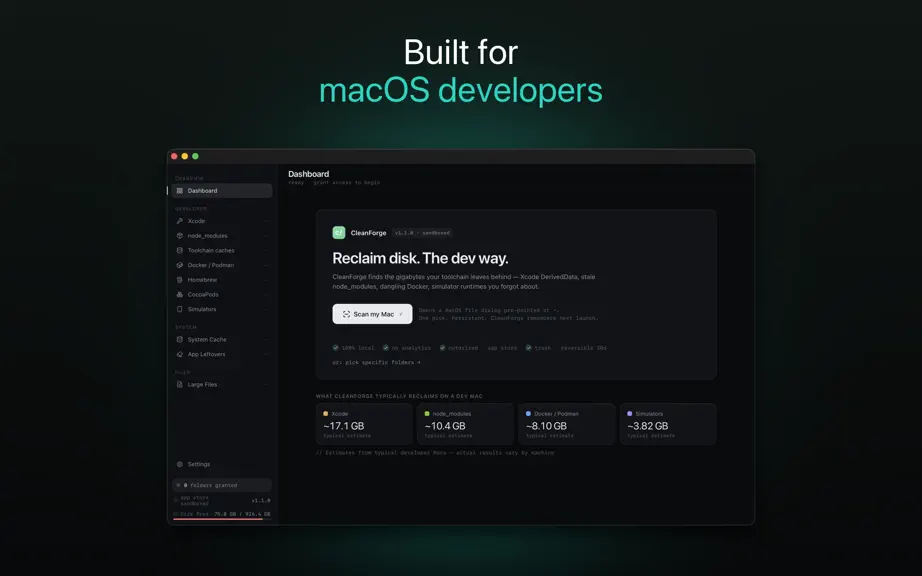922x576 pixels.
Task: Click the 'reversible 30d' label
Action: click(583, 348)
